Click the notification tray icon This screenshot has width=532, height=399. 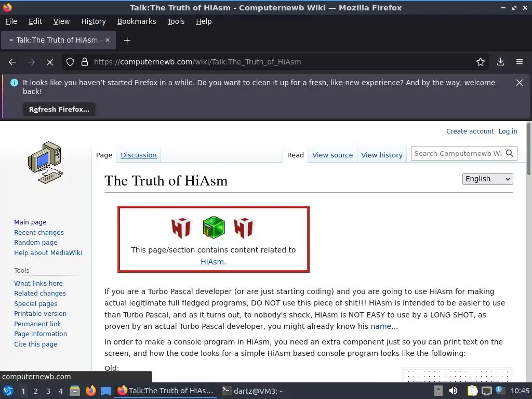point(499,390)
